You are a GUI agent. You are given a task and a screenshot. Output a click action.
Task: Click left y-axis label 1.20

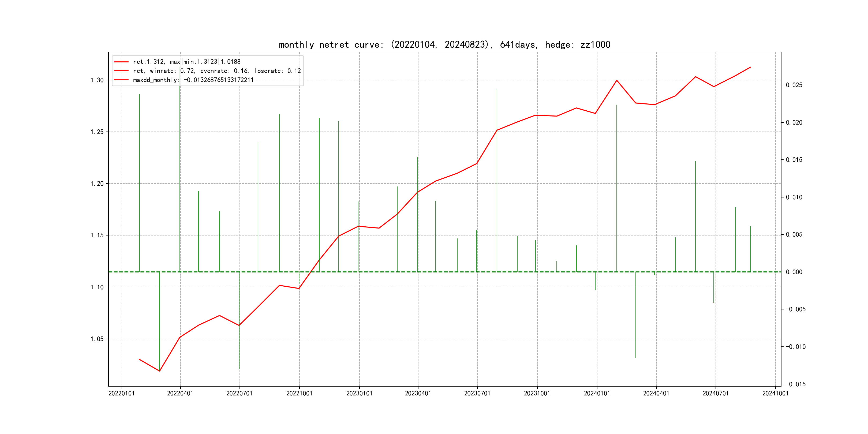click(x=97, y=184)
